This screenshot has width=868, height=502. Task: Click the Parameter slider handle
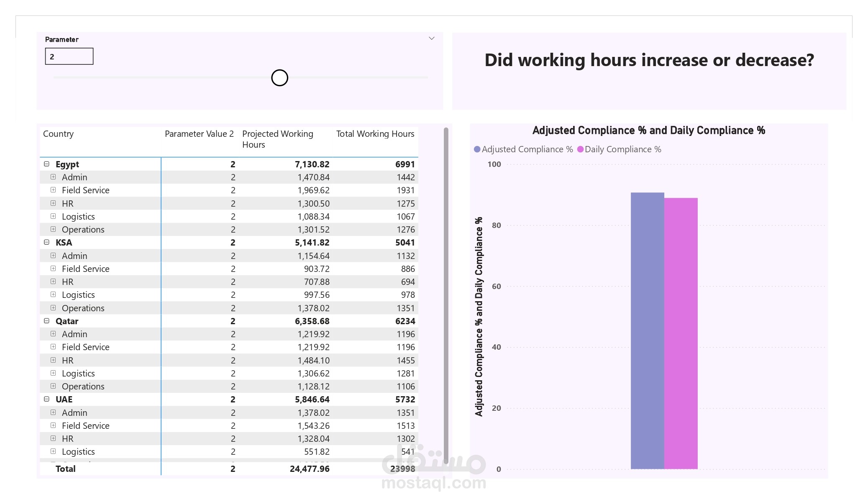pos(279,78)
